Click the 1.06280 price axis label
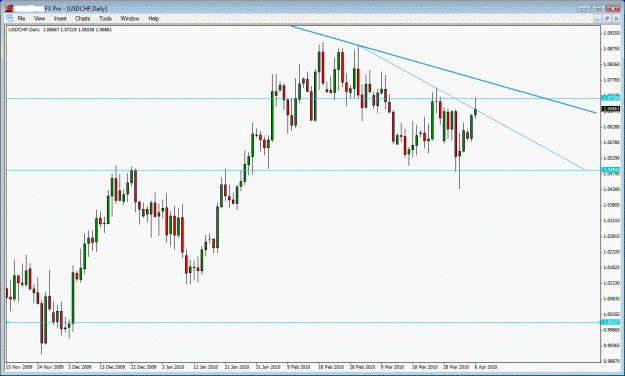625x376 pixels. (611, 127)
